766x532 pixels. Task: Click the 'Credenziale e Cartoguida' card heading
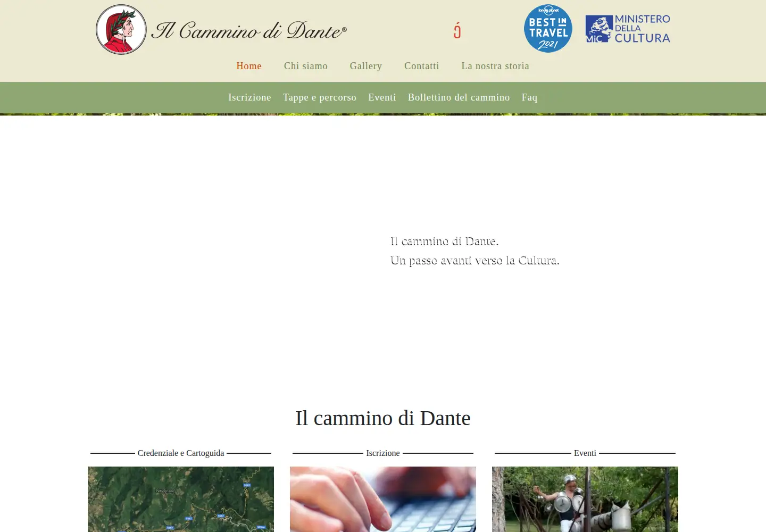pyautogui.click(x=181, y=453)
